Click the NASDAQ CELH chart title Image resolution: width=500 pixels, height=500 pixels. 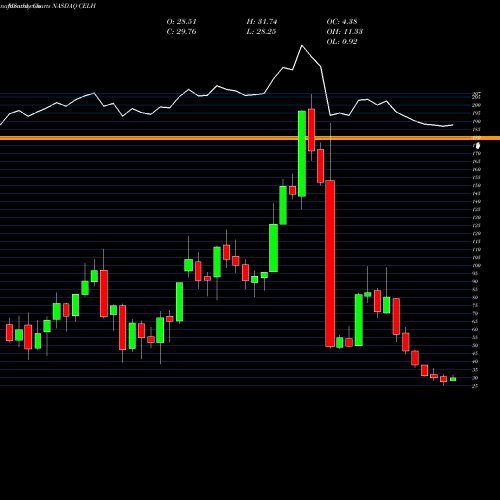click(x=74, y=6)
